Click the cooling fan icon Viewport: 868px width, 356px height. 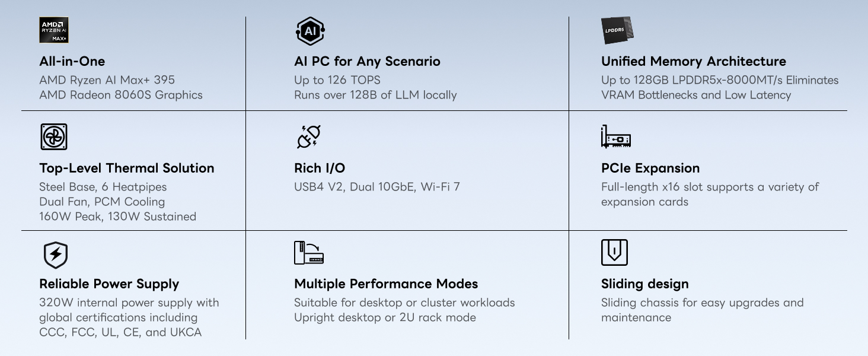click(x=53, y=137)
